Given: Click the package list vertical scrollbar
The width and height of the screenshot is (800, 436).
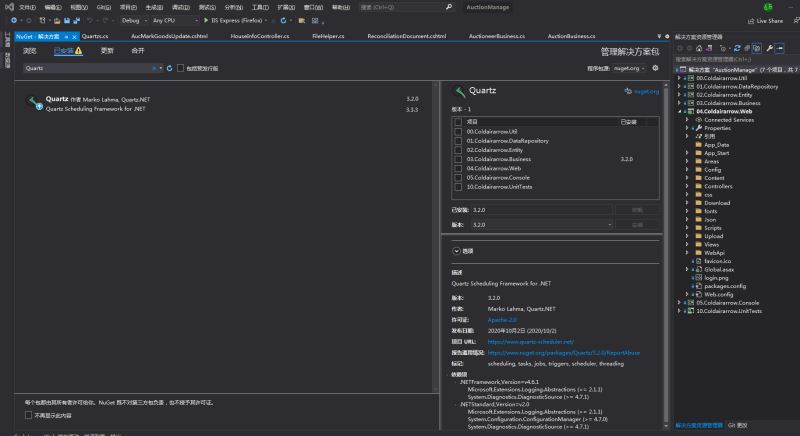Looking at the screenshot, I should [x=436, y=237].
